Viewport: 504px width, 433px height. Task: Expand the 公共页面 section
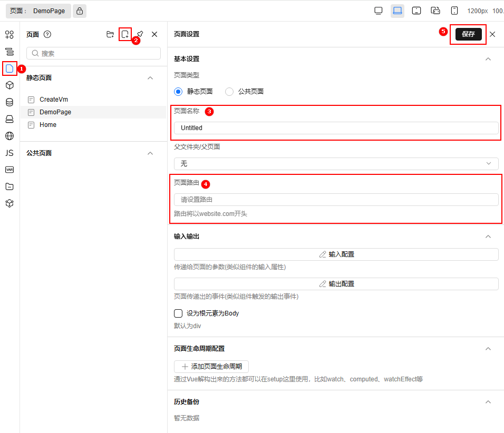click(x=150, y=153)
